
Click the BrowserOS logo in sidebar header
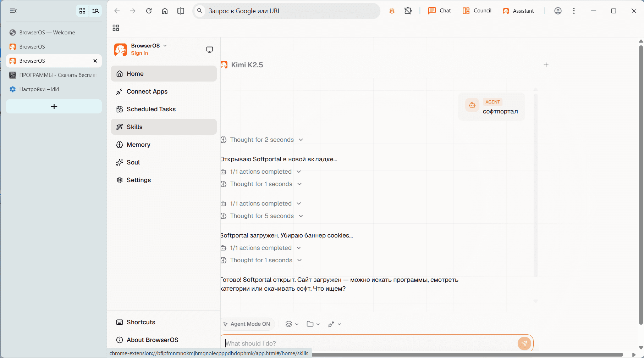121,50
